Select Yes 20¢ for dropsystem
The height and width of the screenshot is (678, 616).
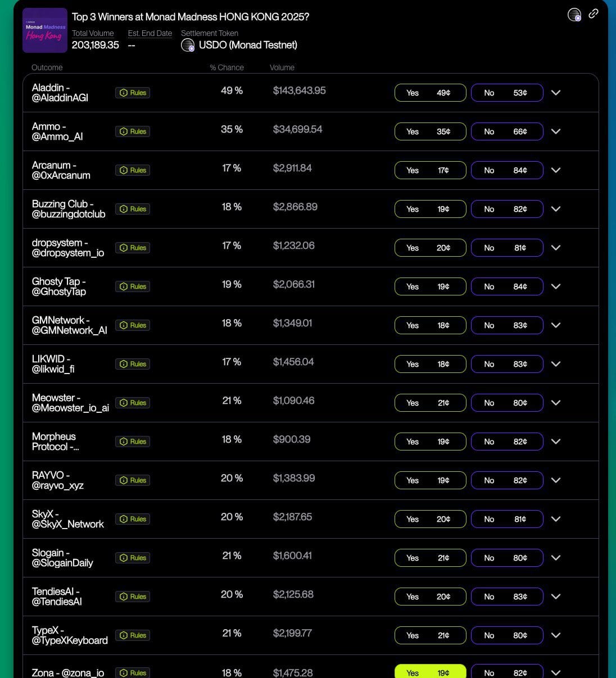click(x=431, y=248)
